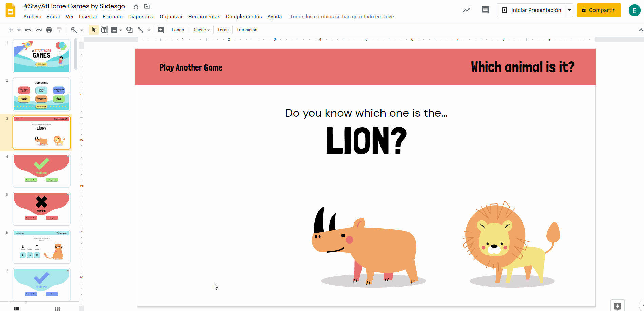
Task: Open the activity dashboard trend icon
Action: tap(466, 10)
